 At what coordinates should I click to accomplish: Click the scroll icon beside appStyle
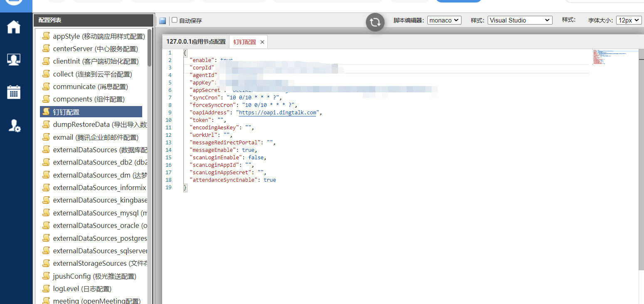[x=46, y=36]
